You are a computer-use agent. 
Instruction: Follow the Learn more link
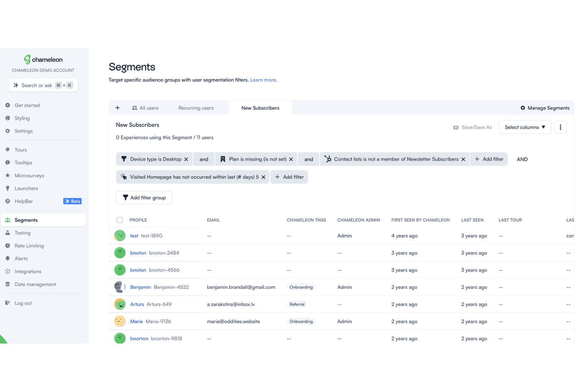click(263, 80)
